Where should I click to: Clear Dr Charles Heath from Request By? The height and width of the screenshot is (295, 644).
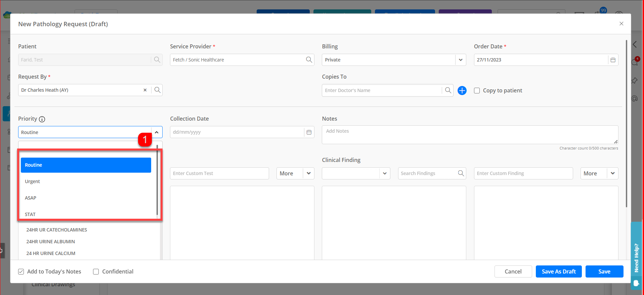click(x=145, y=90)
